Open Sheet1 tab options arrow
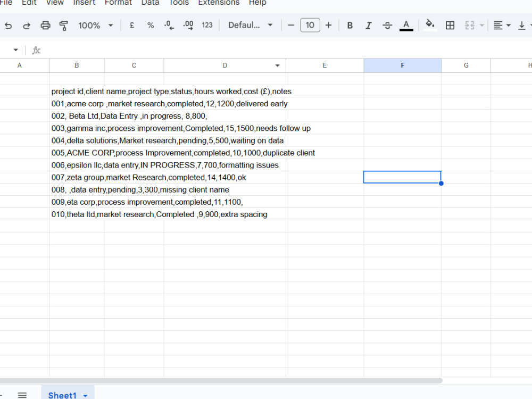This screenshot has height=399, width=532. click(85, 396)
